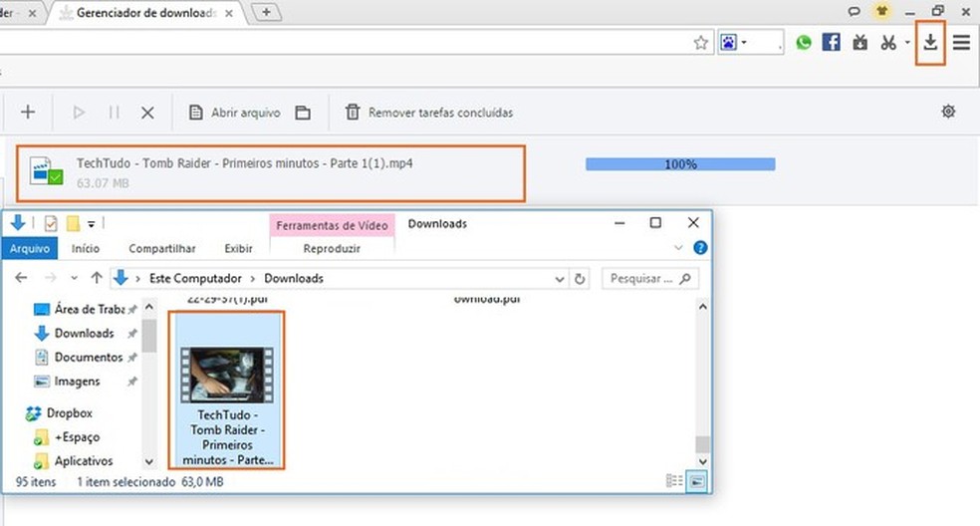
Task: Open the Início ribbon tab
Action: click(x=86, y=248)
